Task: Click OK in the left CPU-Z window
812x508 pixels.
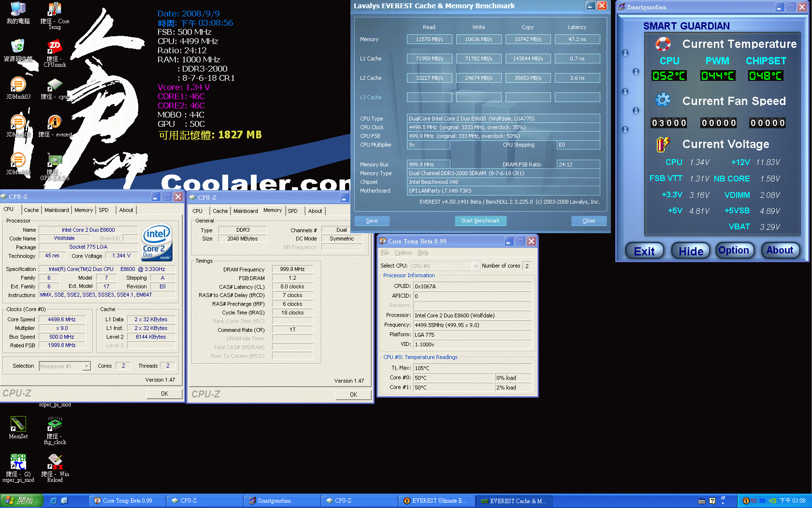Action: 164,394
